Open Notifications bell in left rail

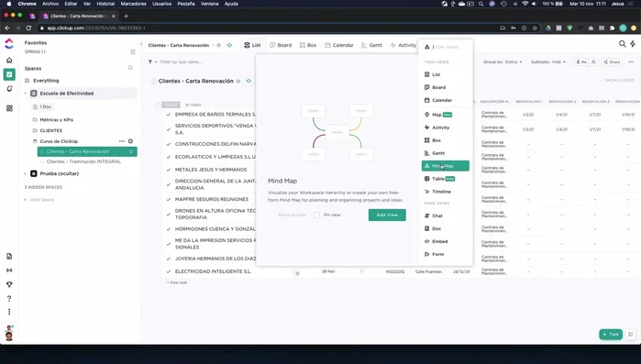click(x=9, y=89)
